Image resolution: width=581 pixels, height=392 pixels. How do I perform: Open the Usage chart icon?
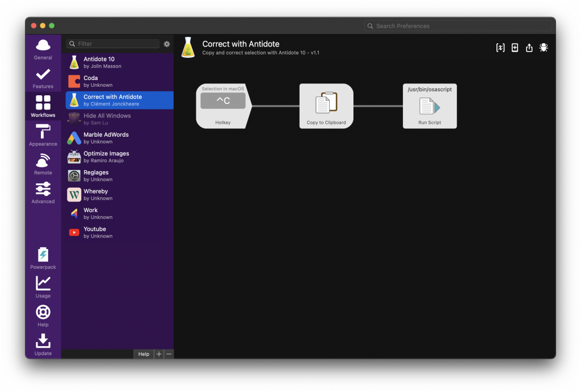pyautogui.click(x=43, y=286)
